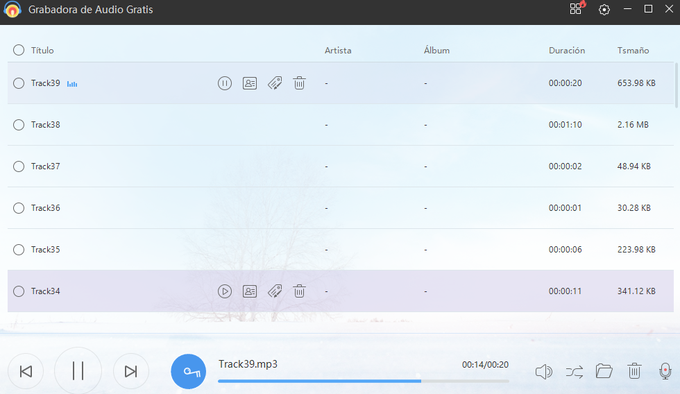This screenshot has height=394, width=680.
Task: Click the bottom bar trash icon
Action: pyautogui.click(x=634, y=371)
